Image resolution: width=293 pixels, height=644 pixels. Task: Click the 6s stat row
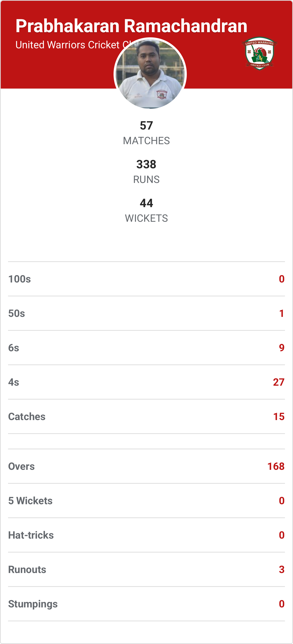[146, 348]
